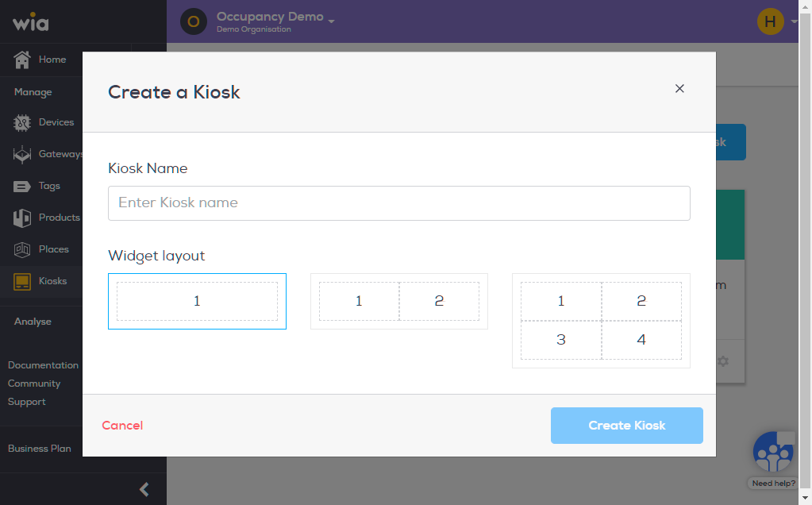Open the H user avatar

click(x=770, y=21)
